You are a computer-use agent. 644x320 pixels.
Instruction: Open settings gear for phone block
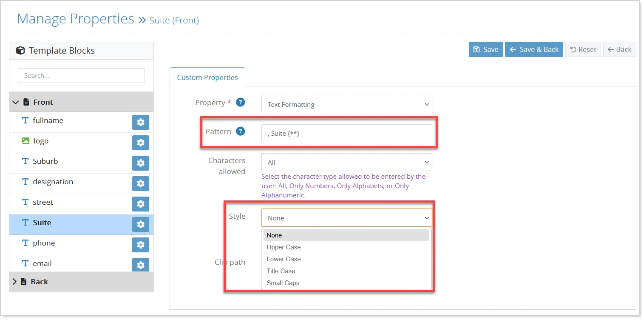141,245
